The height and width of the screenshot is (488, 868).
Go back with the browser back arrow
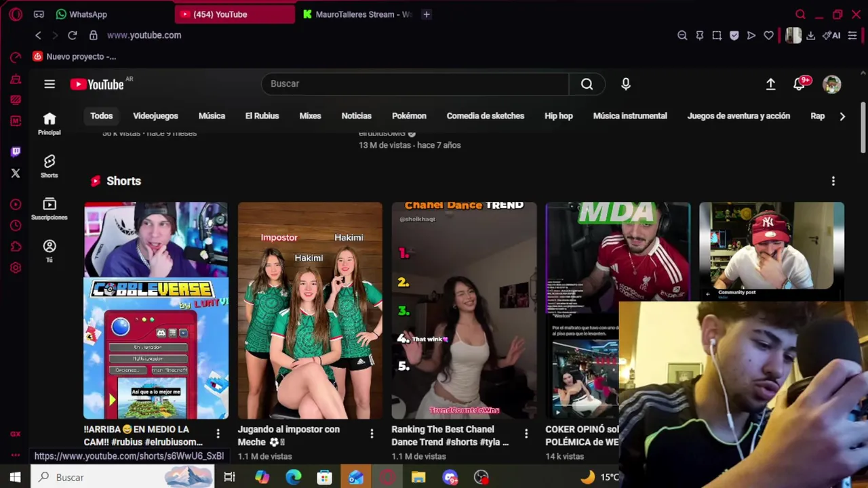pos(38,35)
